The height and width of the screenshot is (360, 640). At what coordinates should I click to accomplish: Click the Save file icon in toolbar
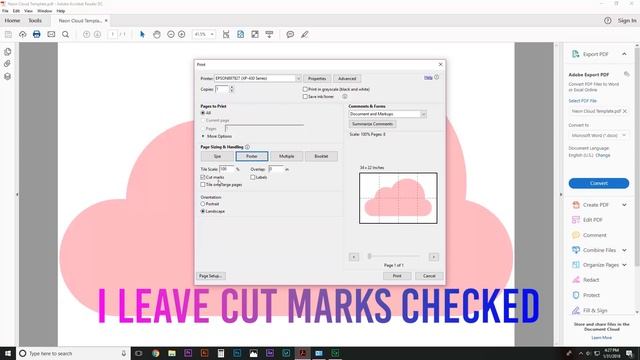coord(8,35)
